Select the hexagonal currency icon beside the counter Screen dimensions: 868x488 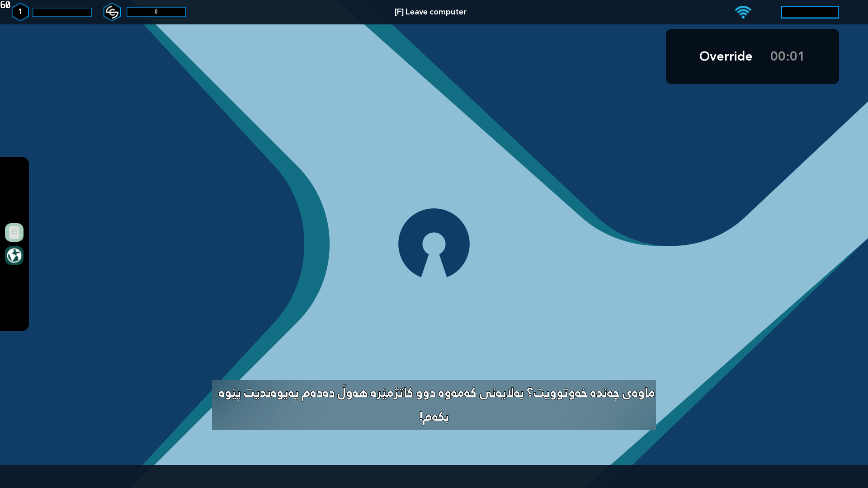point(112,12)
